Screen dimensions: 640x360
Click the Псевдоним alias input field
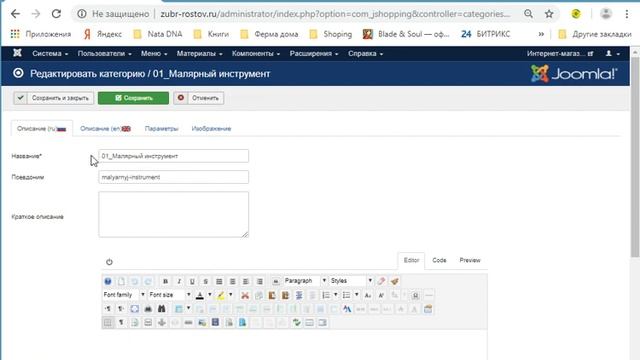pyautogui.click(x=173, y=177)
